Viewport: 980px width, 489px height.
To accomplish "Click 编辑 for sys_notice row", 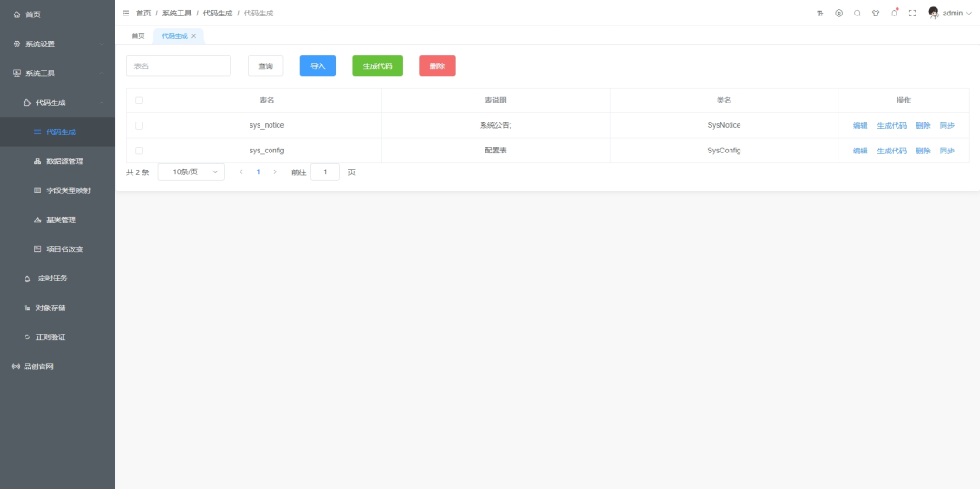I will (860, 125).
